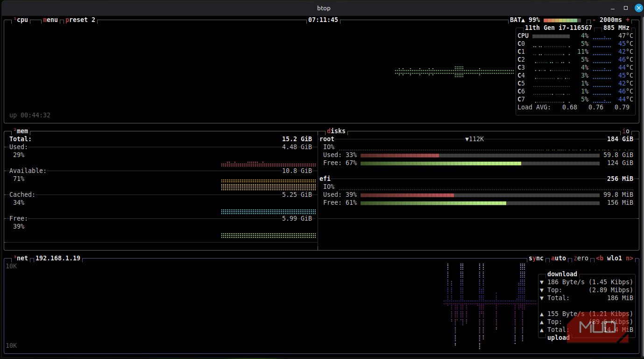Switch to previous network interface with <b
Viewport: 644px width, 359px height.
(x=600, y=258)
